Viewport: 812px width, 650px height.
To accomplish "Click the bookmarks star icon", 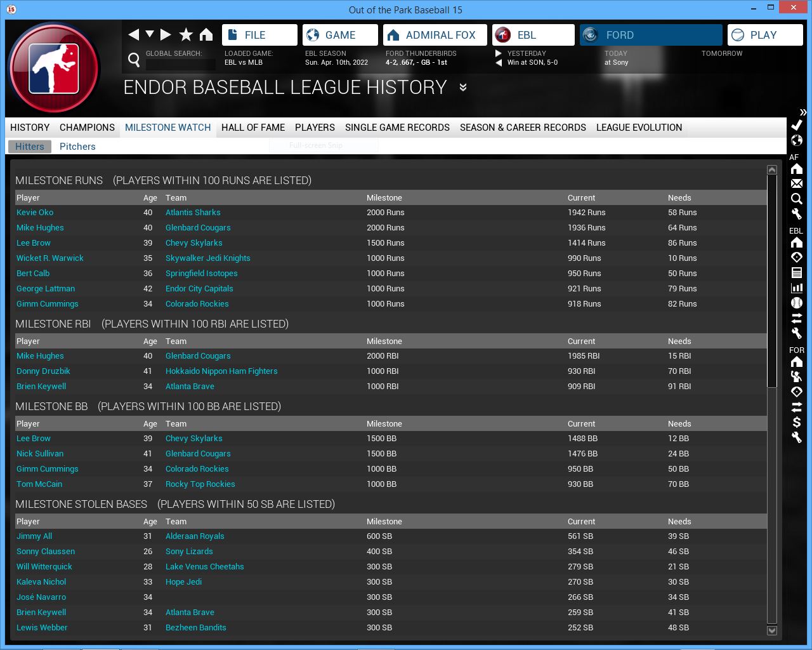I will point(186,35).
